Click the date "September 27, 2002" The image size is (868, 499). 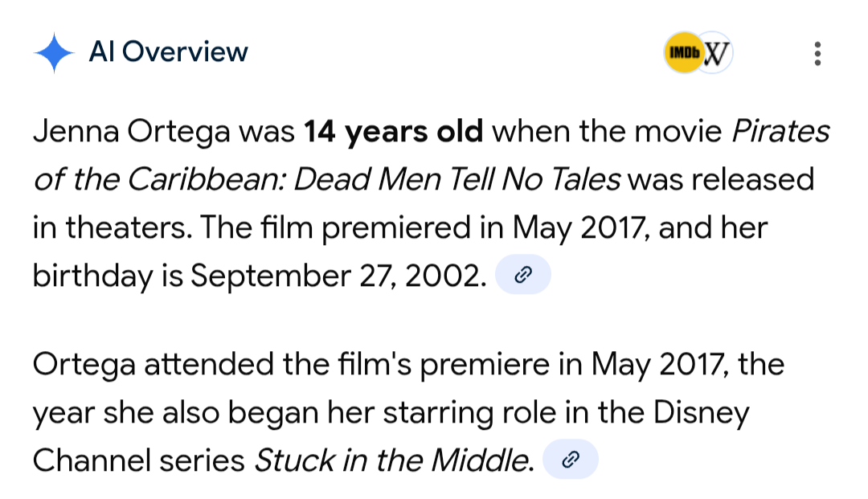tap(338, 276)
